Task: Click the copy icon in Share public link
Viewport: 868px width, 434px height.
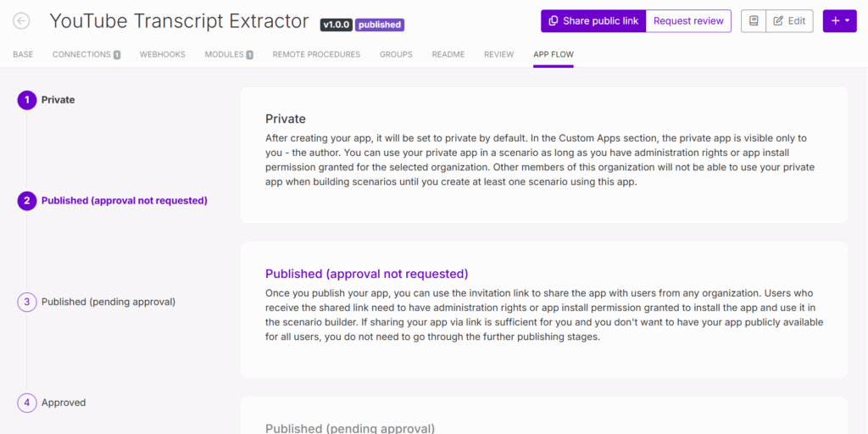Action: pos(553,21)
